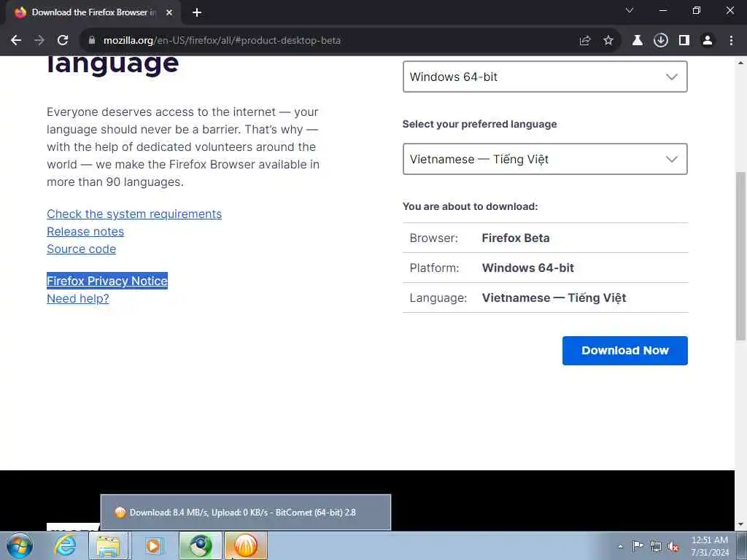Click Firefox Beta browser value
The width and height of the screenshot is (747, 560).
[x=516, y=238]
